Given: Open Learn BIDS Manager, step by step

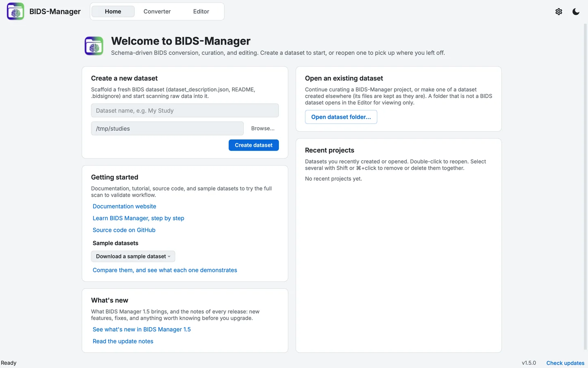Looking at the screenshot, I should (x=138, y=218).
